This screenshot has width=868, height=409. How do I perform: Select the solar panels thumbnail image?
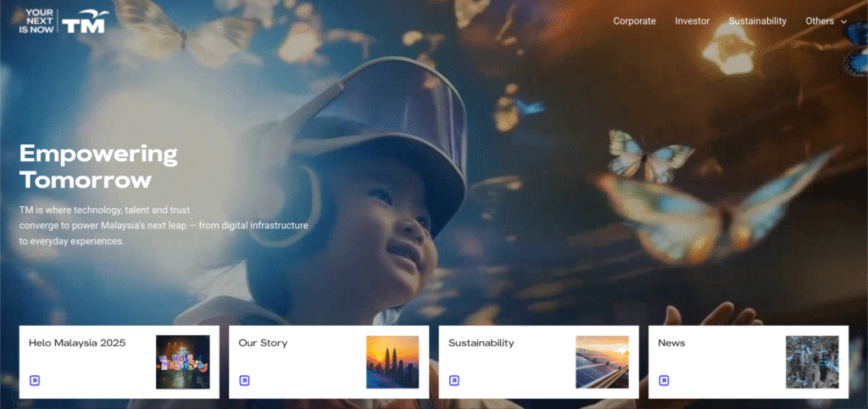[x=602, y=362]
